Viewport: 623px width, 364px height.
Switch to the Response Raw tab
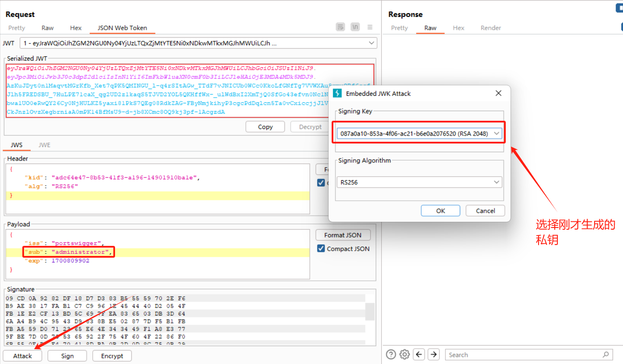(430, 28)
